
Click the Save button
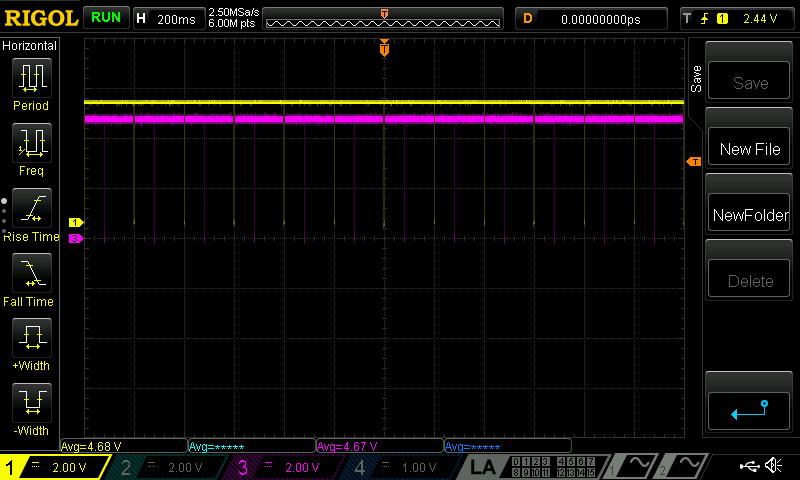tap(749, 81)
